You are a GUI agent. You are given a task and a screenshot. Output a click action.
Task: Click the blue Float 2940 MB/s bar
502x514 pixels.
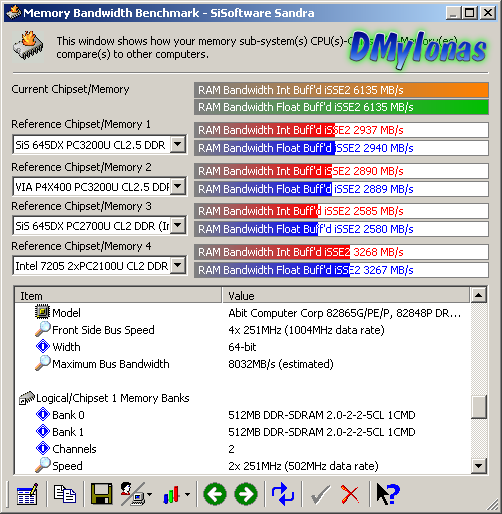[341, 148]
